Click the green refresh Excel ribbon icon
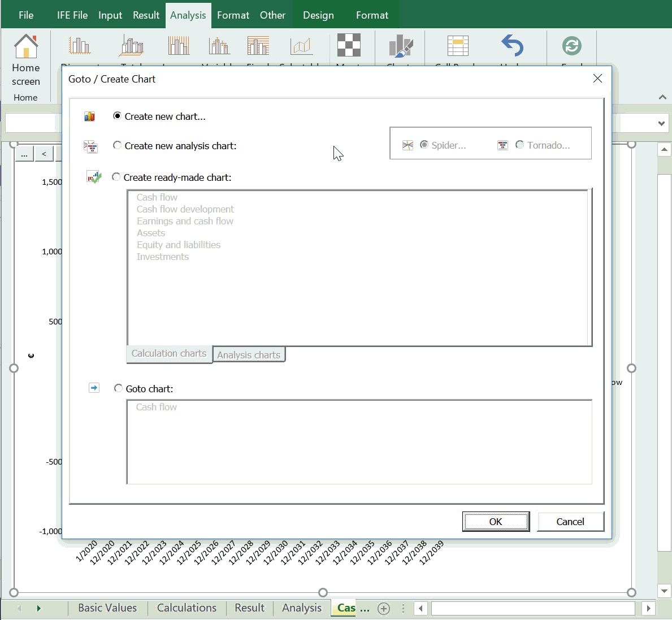Image resolution: width=672 pixels, height=620 pixels. 572,45
